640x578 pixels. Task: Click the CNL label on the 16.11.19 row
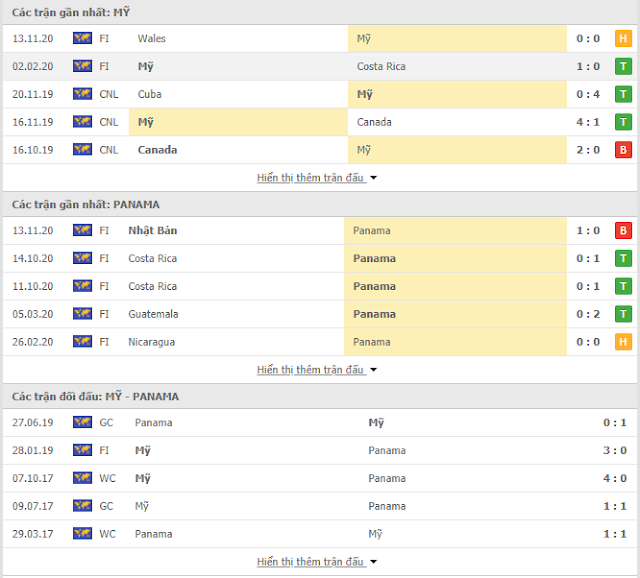(109, 122)
